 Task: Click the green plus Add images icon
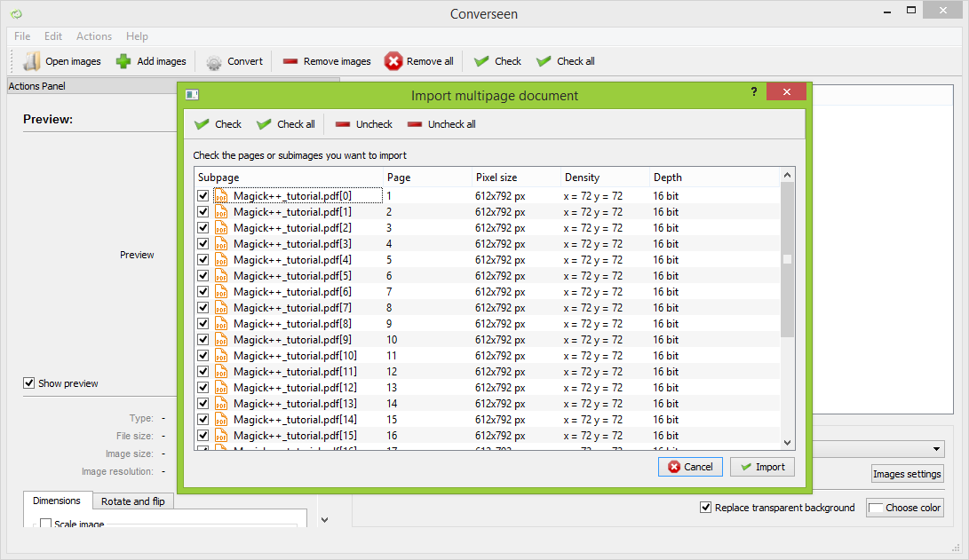(x=123, y=61)
